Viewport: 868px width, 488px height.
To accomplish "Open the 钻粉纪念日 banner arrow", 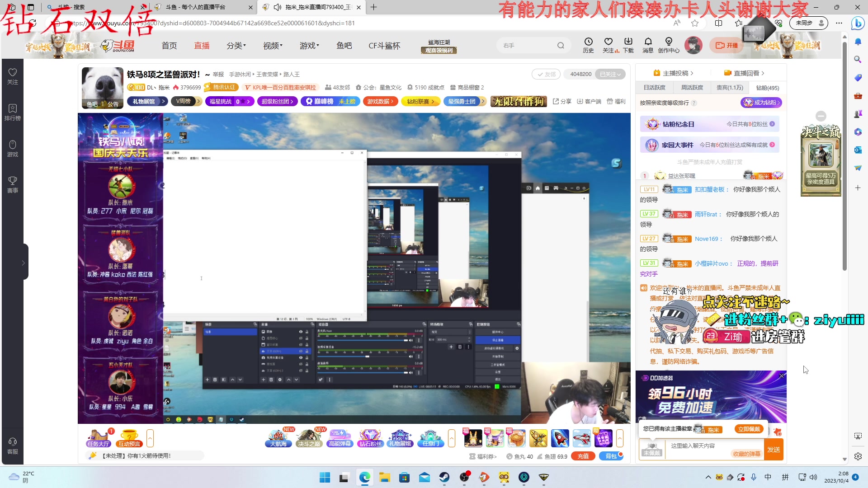I will tap(772, 124).
